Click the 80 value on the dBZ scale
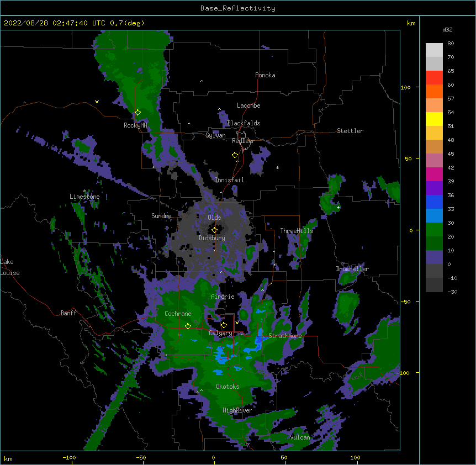The width and height of the screenshot is (476, 465). pos(451,43)
